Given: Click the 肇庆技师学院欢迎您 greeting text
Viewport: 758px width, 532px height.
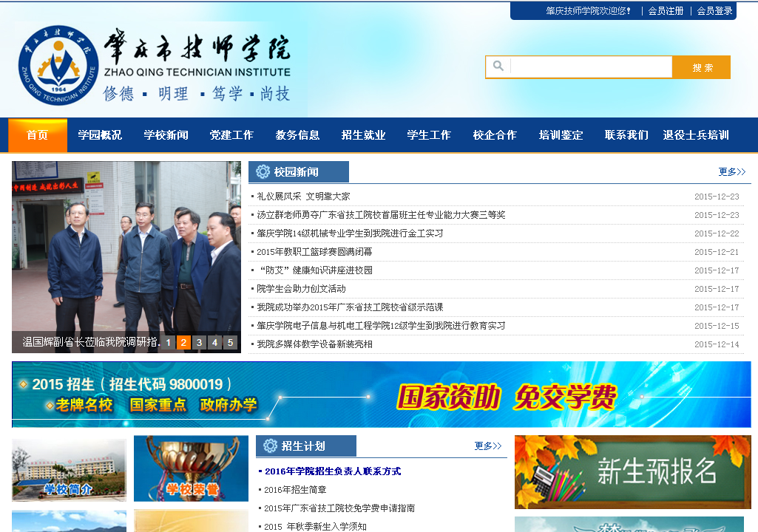Looking at the screenshot, I should 589,10.
